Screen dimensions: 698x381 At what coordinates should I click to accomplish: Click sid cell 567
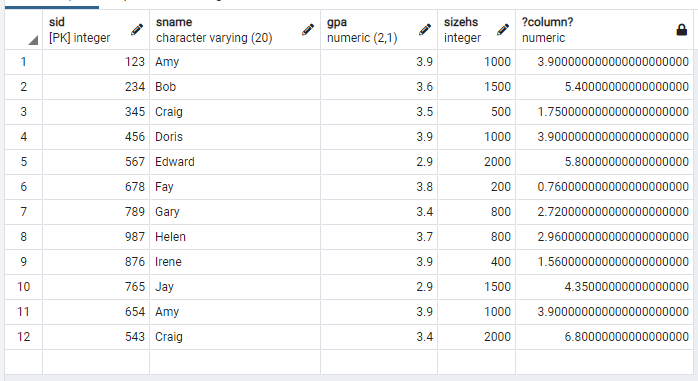click(x=96, y=162)
